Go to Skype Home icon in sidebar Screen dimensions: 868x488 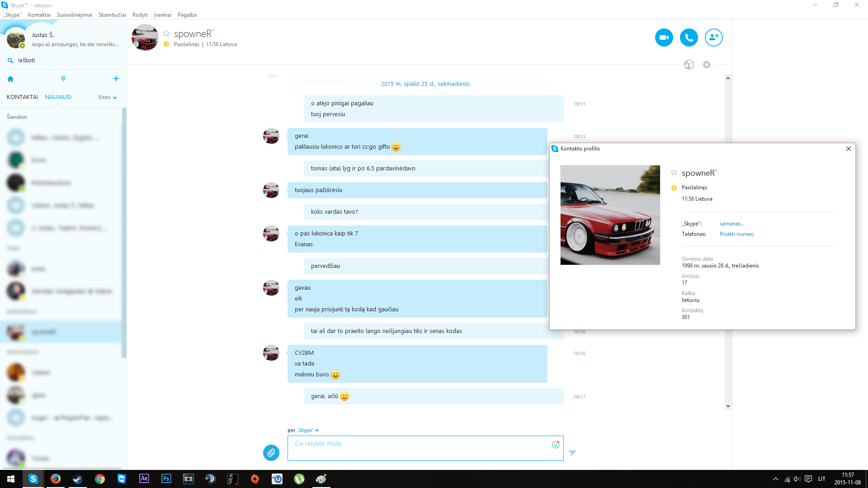pyautogui.click(x=10, y=79)
